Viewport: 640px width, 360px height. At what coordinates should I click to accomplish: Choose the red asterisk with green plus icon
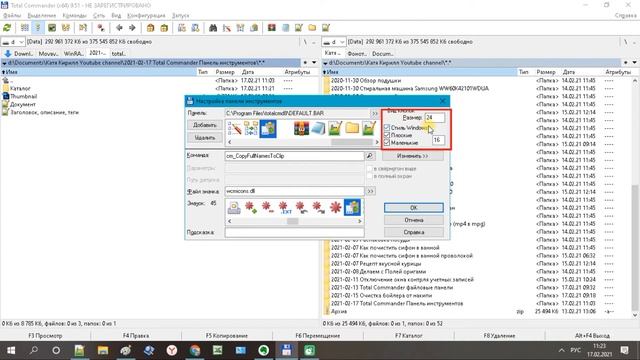point(250,207)
